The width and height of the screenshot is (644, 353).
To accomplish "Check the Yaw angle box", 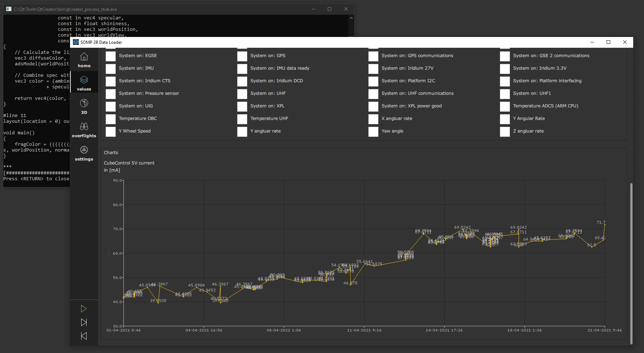I will (x=373, y=131).
